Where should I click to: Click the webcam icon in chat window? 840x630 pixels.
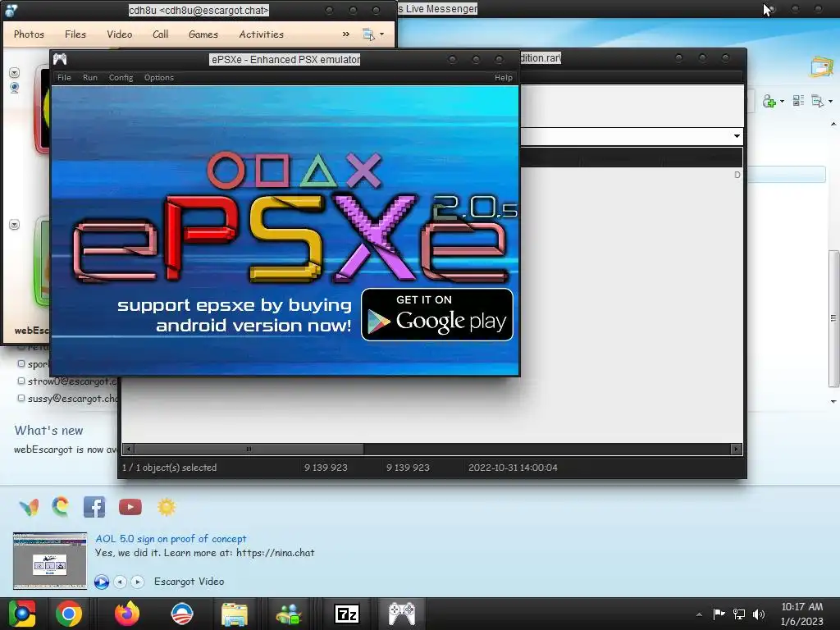point(15,87)
